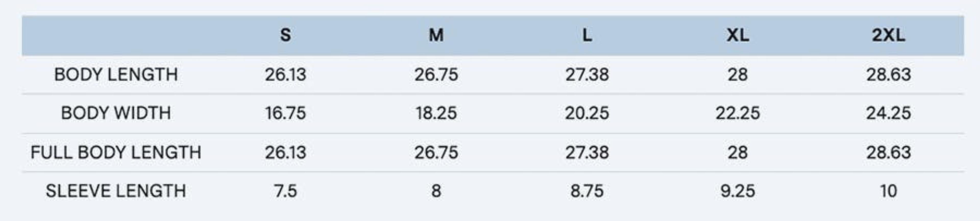This screenshot has width=980, height=221.
Task: Click the M size column header
Action: [x=436, y=35]
